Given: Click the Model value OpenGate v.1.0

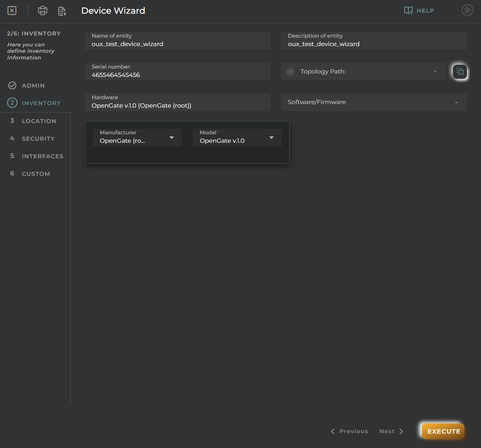Looking at the screenshot, I should 222,141.
